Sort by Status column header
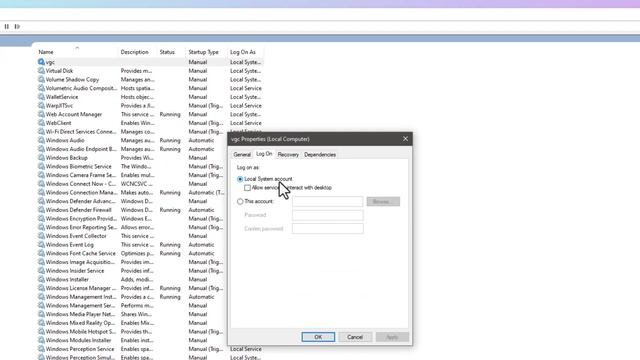The image size is (640, 360). click(171, 52)
